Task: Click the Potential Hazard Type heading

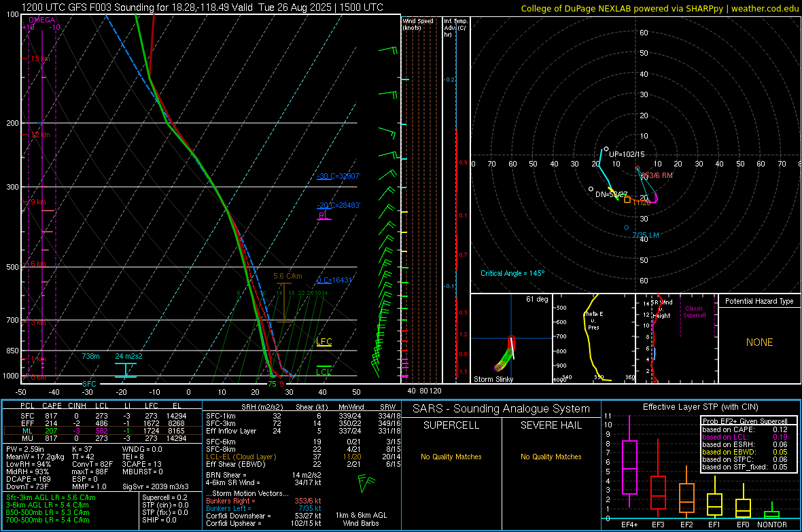Action: click(x=759, y=301)
